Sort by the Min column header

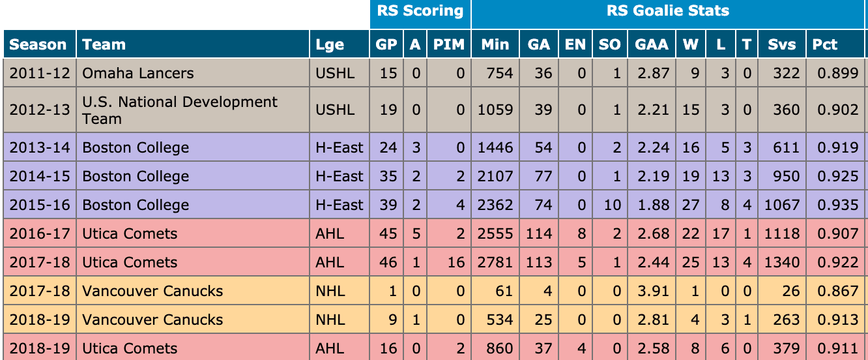(495, 45)
